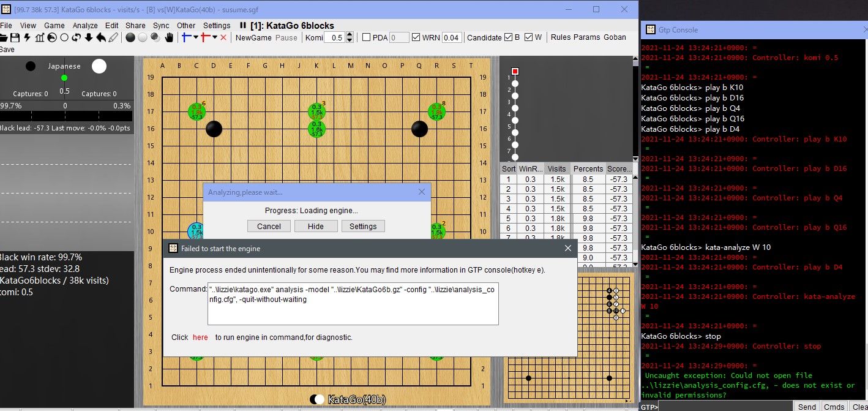Click the Komi value field
This screenshot has height=411, width=868.
[x=334, y=37]
